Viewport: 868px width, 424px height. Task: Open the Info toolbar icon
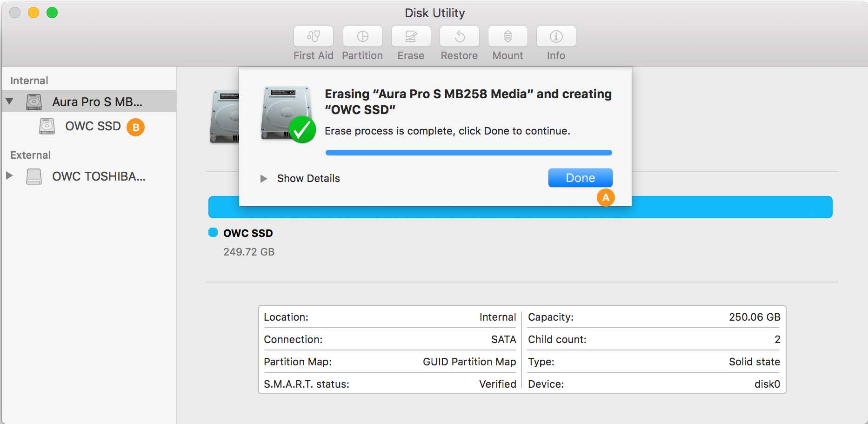pos(556,36)
